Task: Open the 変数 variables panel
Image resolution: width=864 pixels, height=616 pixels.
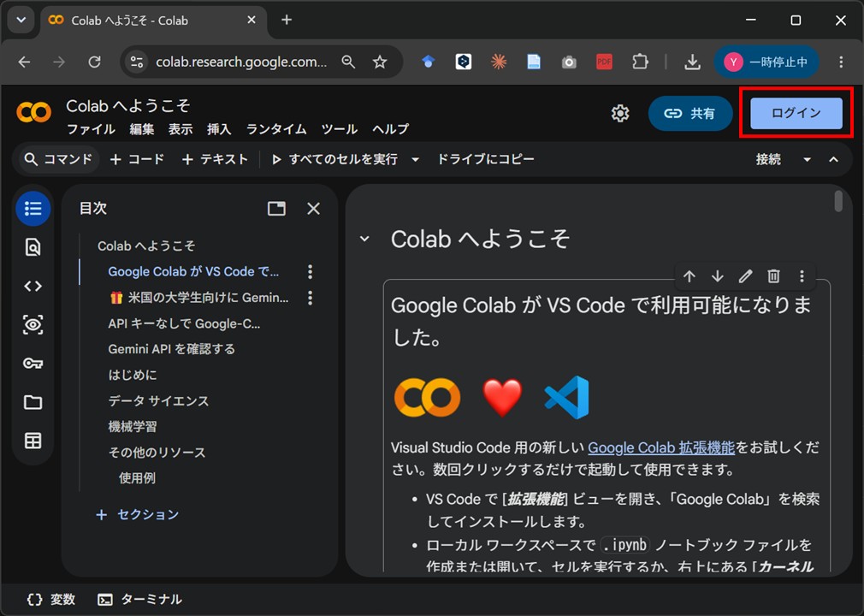Action: (x=50, y=600)
